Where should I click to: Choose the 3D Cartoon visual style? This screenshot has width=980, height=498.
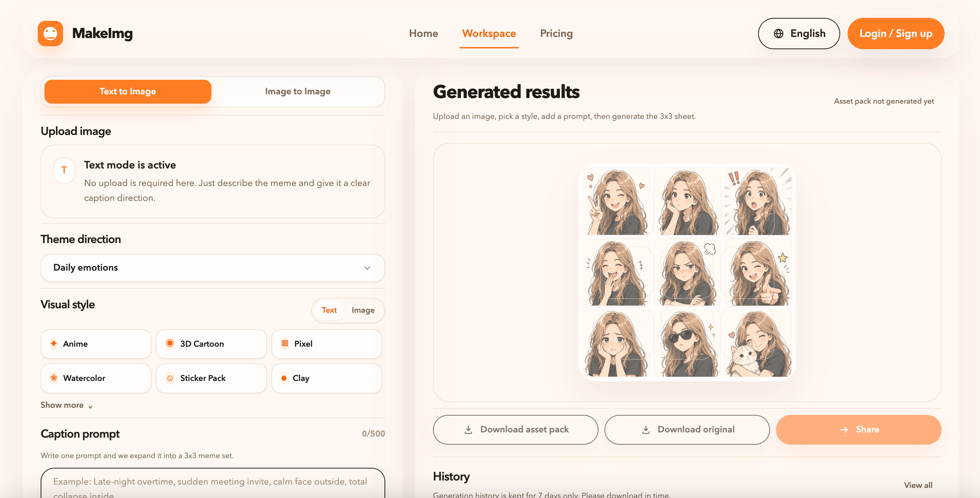point(211,344)
